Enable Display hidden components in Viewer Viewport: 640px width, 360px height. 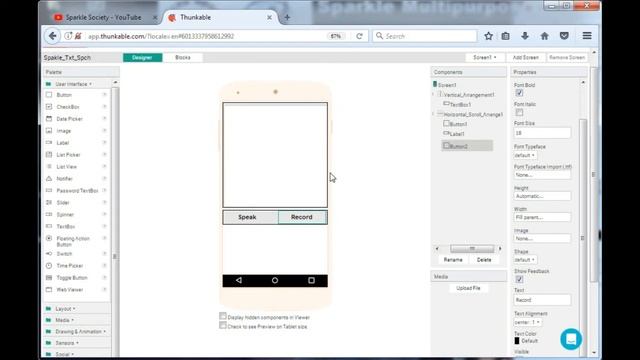point(223,316)
